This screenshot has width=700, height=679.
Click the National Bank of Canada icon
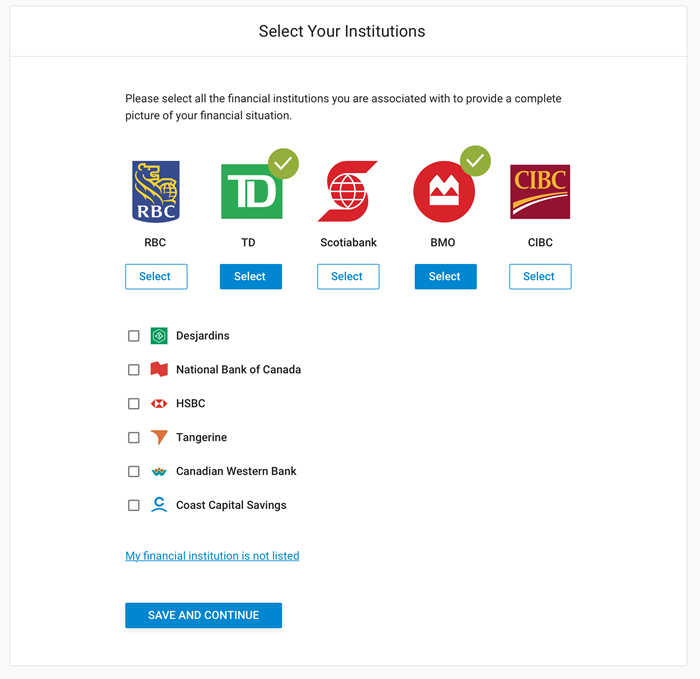pyautogui.click(x=159, y=370)
